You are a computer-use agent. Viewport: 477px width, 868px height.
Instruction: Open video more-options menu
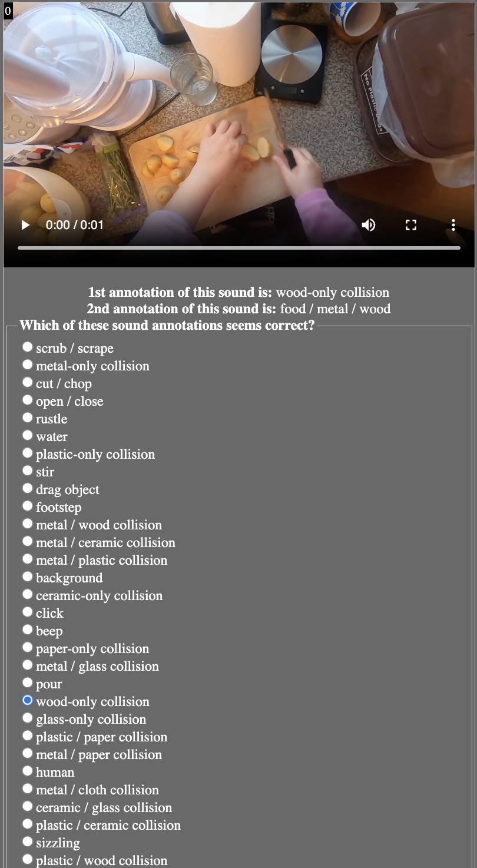[453, 225]
